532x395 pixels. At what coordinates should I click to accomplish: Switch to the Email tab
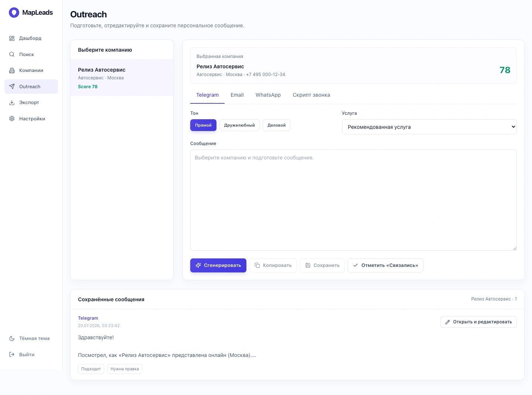click(x=237, y=95)
